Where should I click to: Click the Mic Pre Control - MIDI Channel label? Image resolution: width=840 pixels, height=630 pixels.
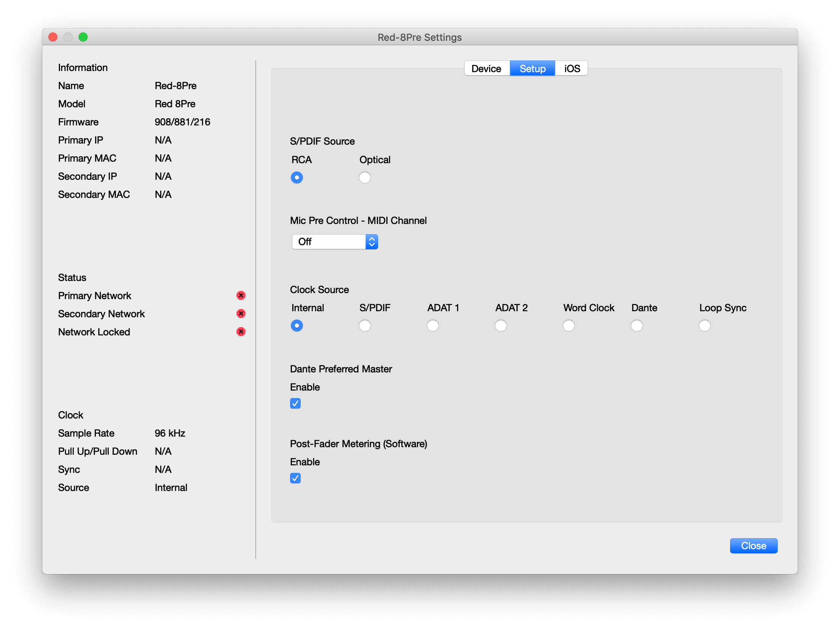358,221
